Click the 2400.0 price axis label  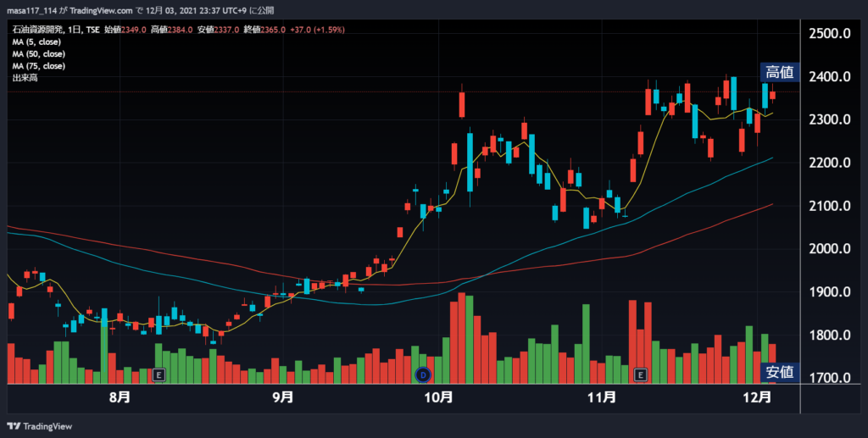click(x=829, y=77)
